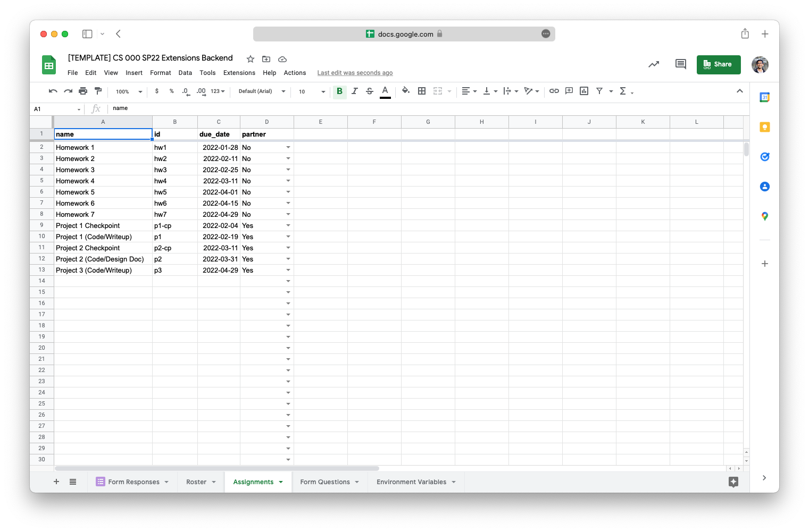Check cloud document status icon

(282, 59)
